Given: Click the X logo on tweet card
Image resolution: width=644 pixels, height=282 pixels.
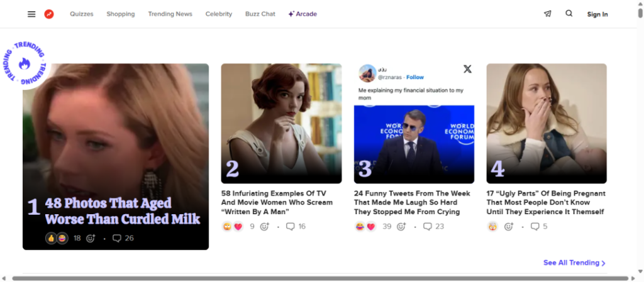Looking at the screenshot, I should [x=467, y=69].
